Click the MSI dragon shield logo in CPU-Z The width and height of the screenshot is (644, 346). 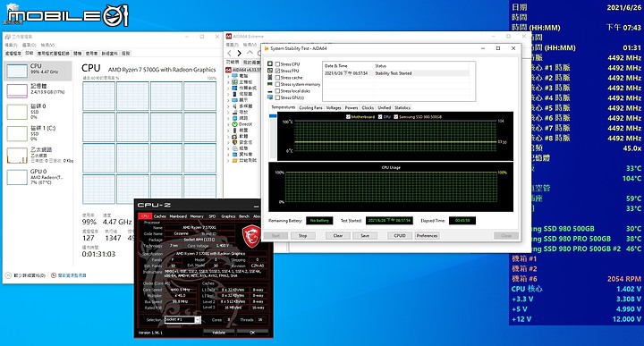coord(251,236)
